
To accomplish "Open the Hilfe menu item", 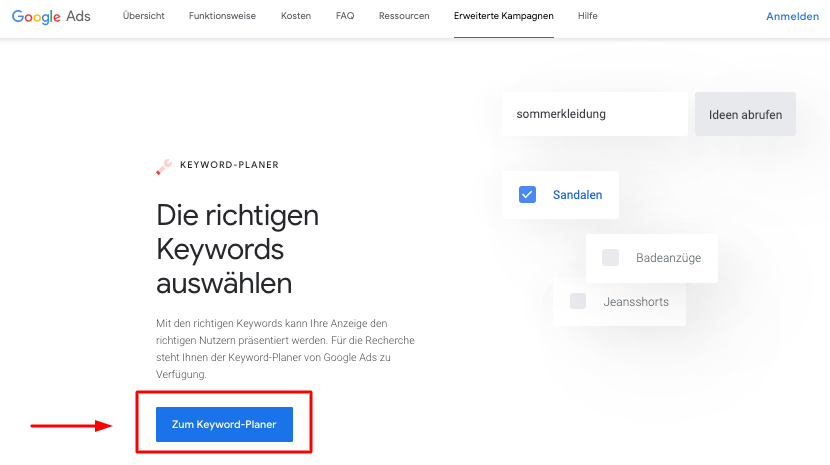I will (588, 16).
